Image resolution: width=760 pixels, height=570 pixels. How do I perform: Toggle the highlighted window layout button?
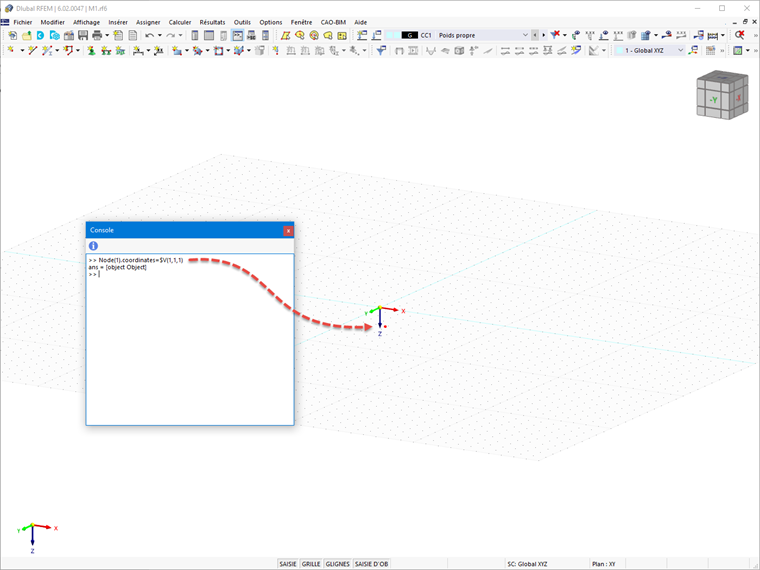pyautogui.click(x=238, y=35)
